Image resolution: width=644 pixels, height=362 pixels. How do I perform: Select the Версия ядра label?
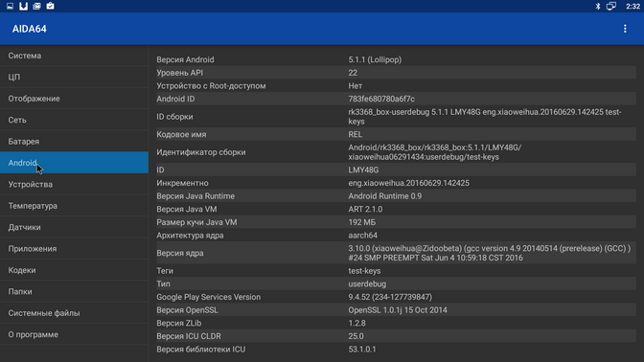(x=180, y=253)
